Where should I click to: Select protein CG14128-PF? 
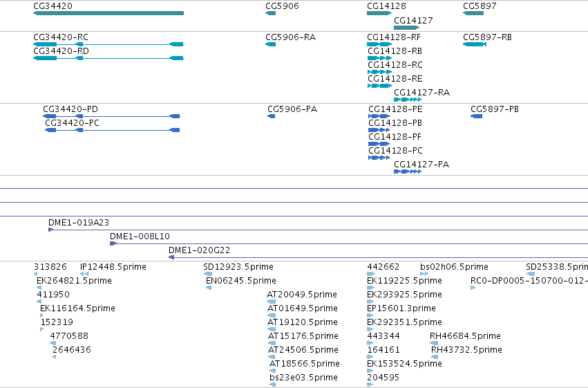[x=395, y=137]
